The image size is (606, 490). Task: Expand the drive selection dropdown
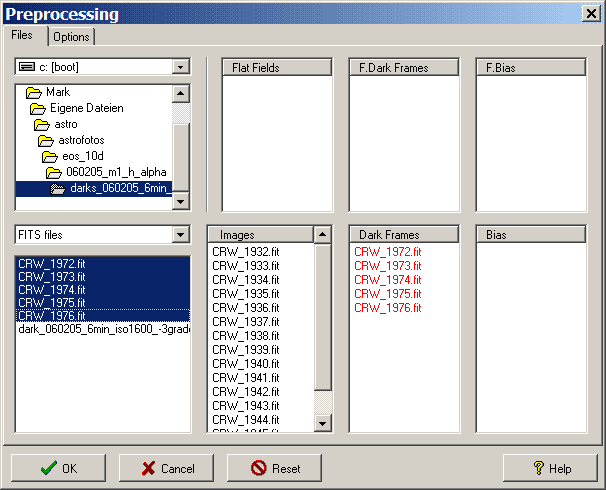(180, 67)
